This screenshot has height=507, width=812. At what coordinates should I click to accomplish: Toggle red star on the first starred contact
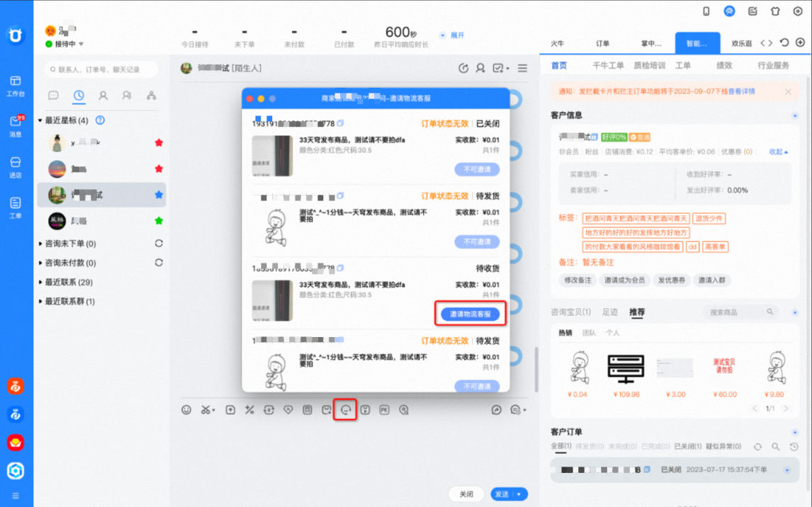pyautogui.click(x=159, y=143)
